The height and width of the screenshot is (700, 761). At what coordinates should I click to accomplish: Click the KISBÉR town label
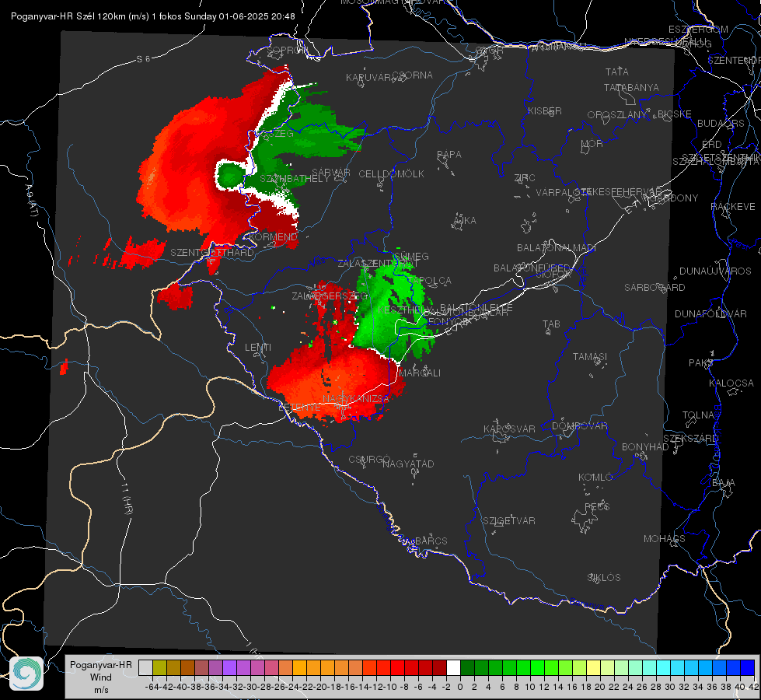(545, 110)
